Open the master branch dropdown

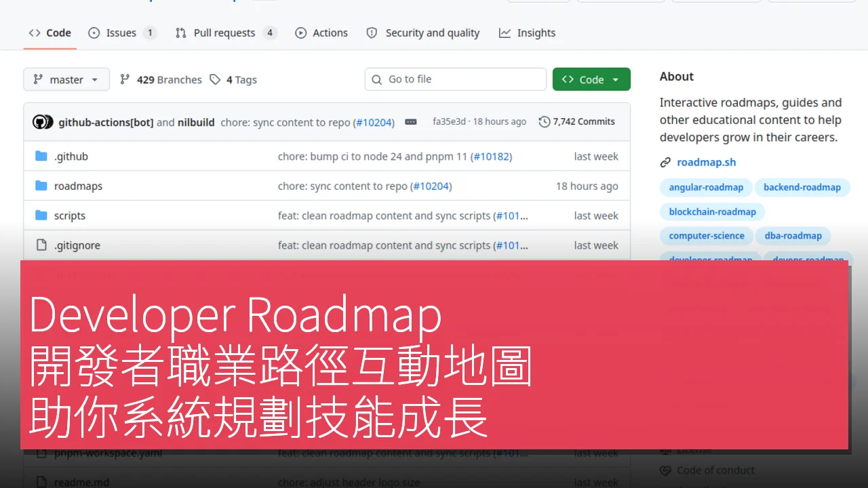pyautogui.click(x=66, y=79)
